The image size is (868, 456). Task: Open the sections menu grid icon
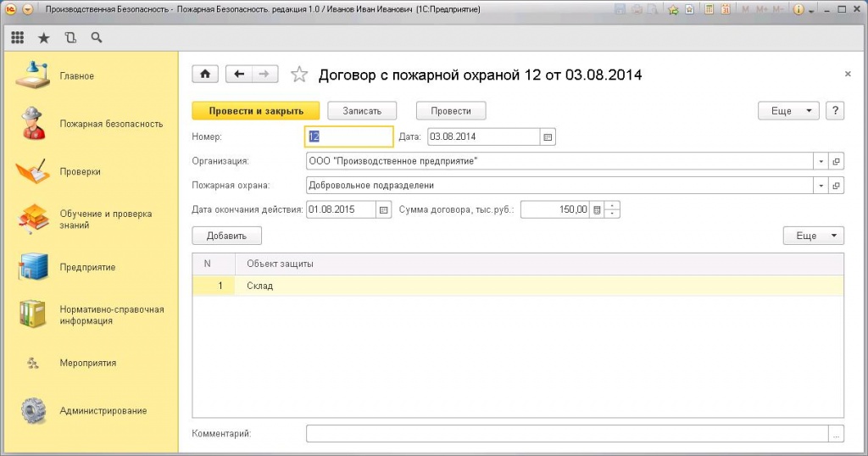point(18,38)
